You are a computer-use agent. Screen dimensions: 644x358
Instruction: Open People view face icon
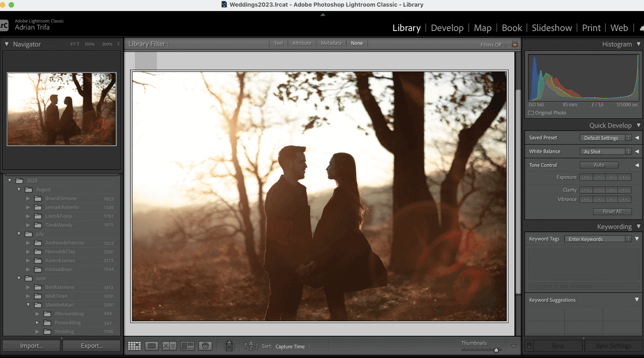(205, 346)
